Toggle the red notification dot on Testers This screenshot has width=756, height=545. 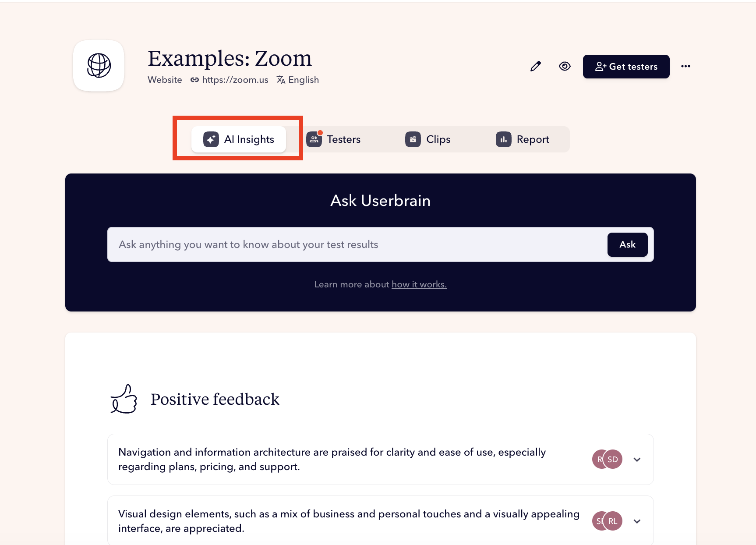coord(319,132)
